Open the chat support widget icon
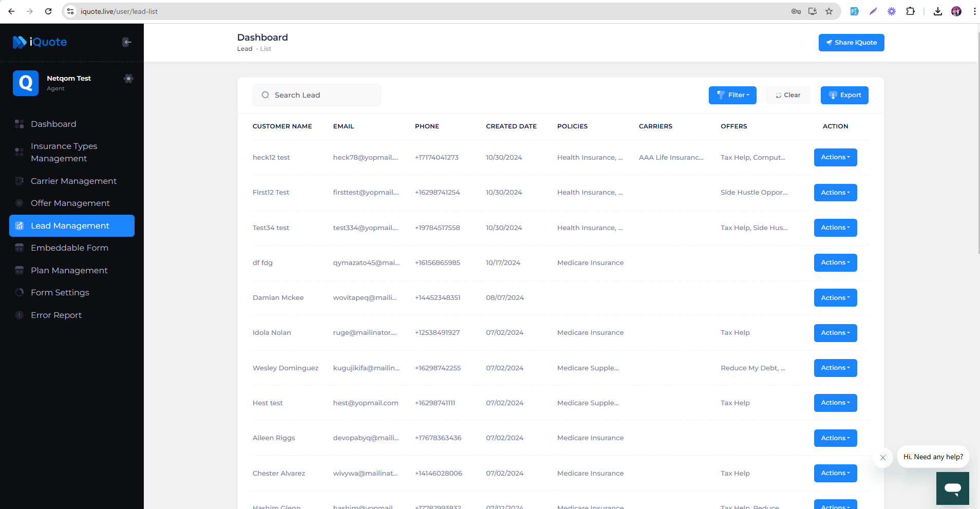 tap(952, 488)
